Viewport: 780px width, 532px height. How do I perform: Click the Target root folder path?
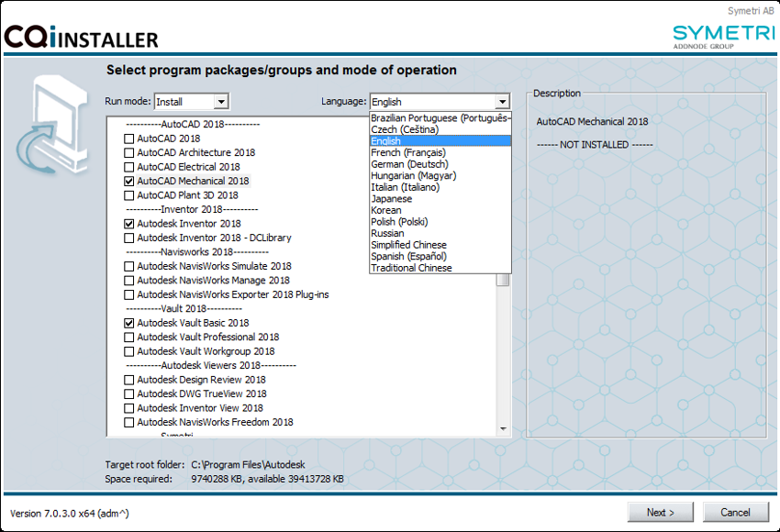(x=249, y=465)
